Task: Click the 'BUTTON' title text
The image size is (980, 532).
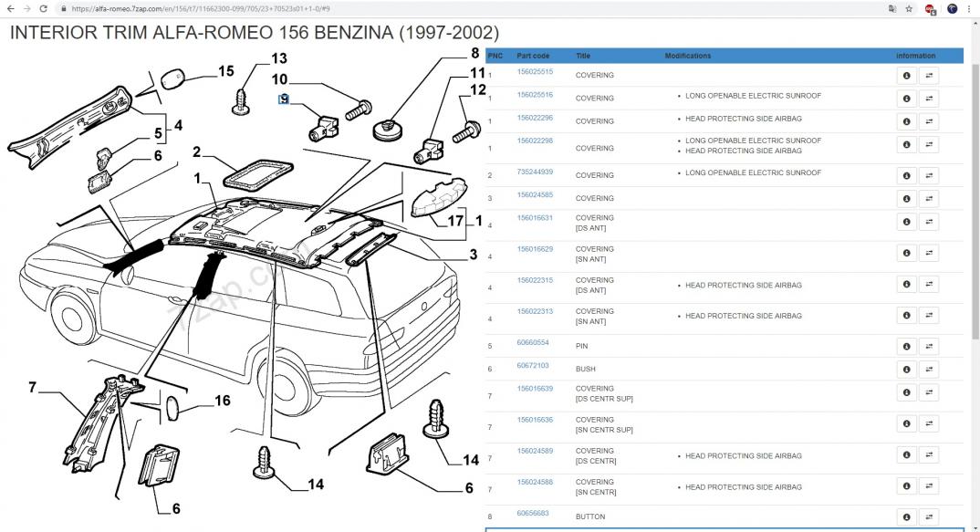Action: point(590,517)
